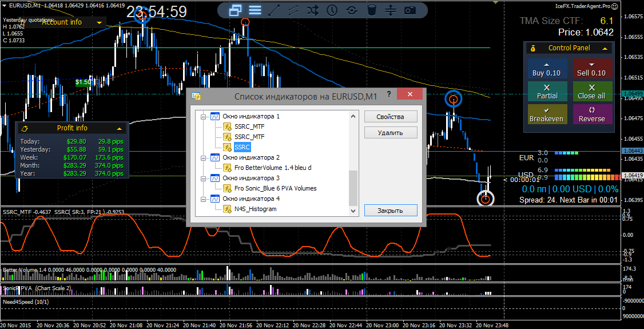Click the trash bin icon in toolbar
644x329 pixels.
pos(372,10)
